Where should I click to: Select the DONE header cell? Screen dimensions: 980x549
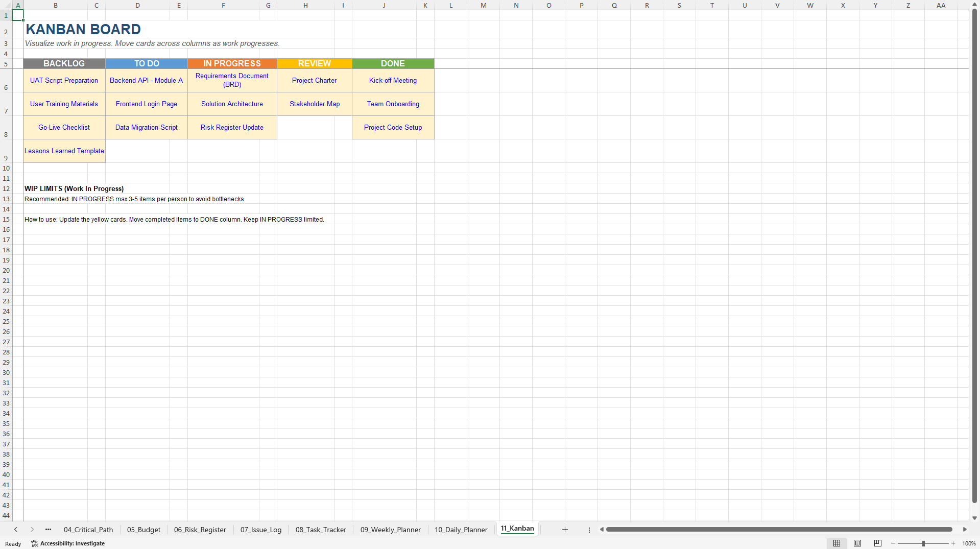click(393, 63)
